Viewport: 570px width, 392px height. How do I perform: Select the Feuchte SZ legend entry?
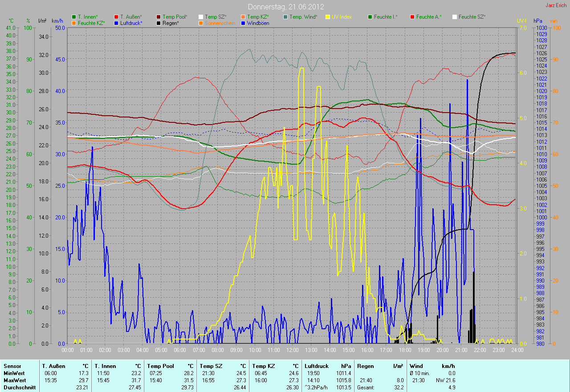[x=472, y=17]
